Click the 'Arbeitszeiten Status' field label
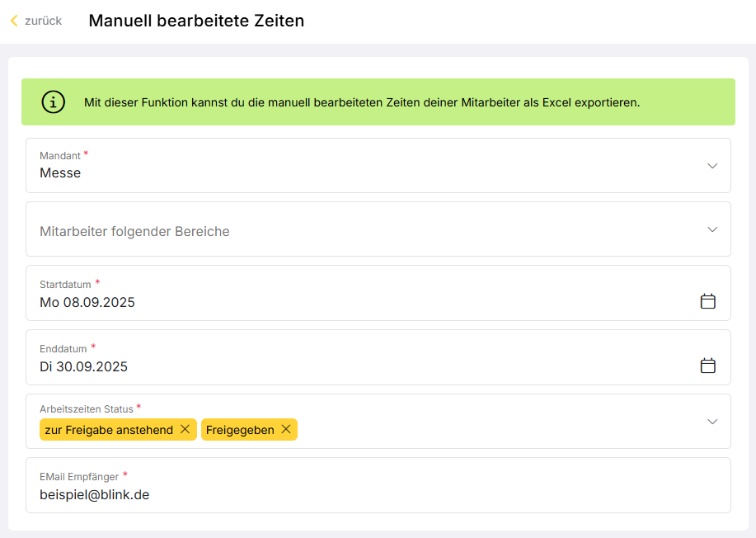Screen dimensions: 756x538 point(87,409)
